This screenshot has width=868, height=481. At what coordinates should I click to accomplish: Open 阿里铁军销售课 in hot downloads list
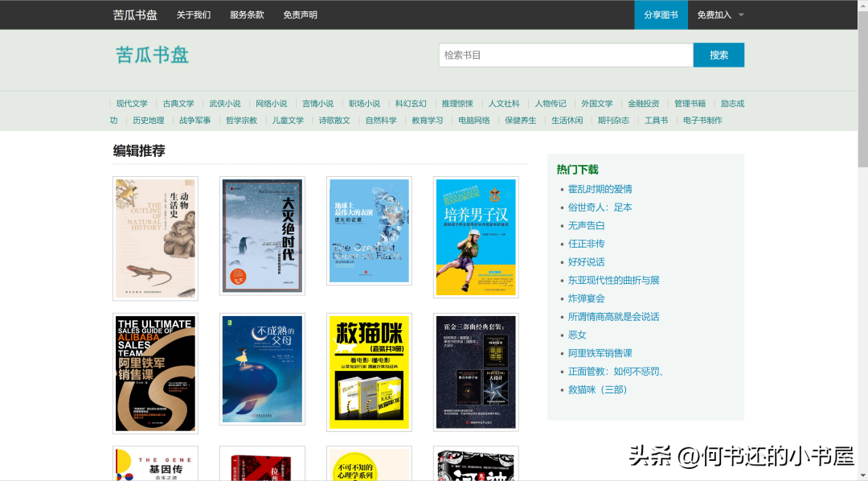pos(600,354)
